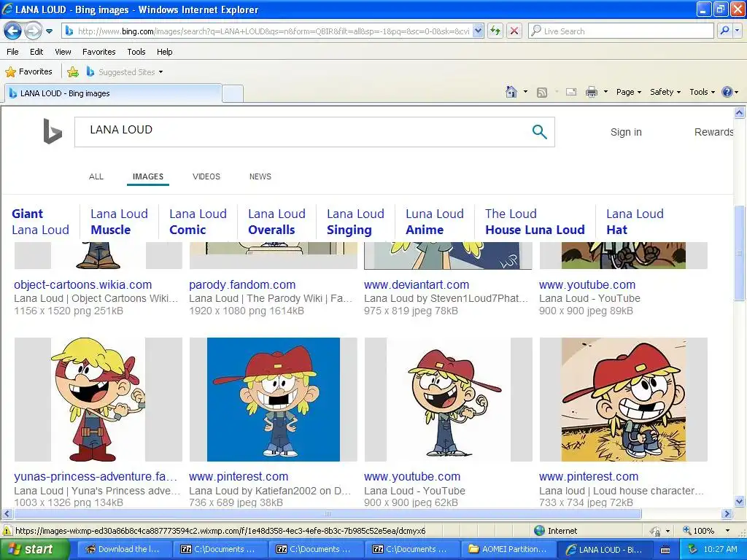
Task: Open a new blank tab
Action: point(233,93)
